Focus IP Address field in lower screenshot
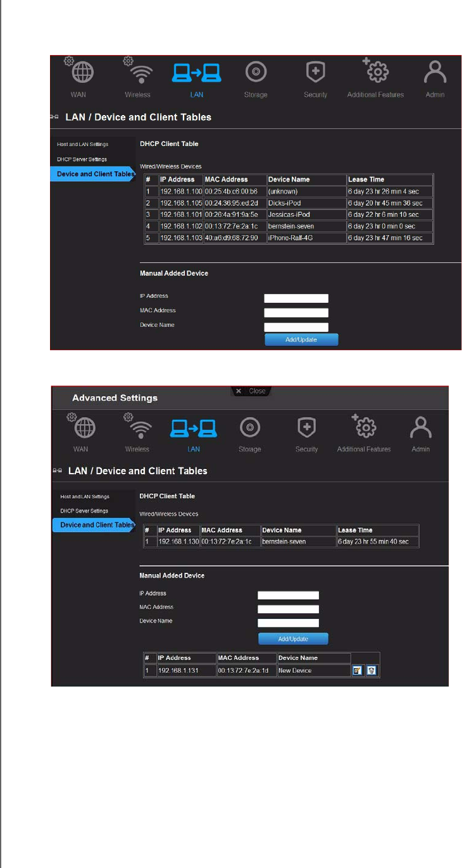The width and height of the screenshot is (462, 868). click(x=288, y=595)
